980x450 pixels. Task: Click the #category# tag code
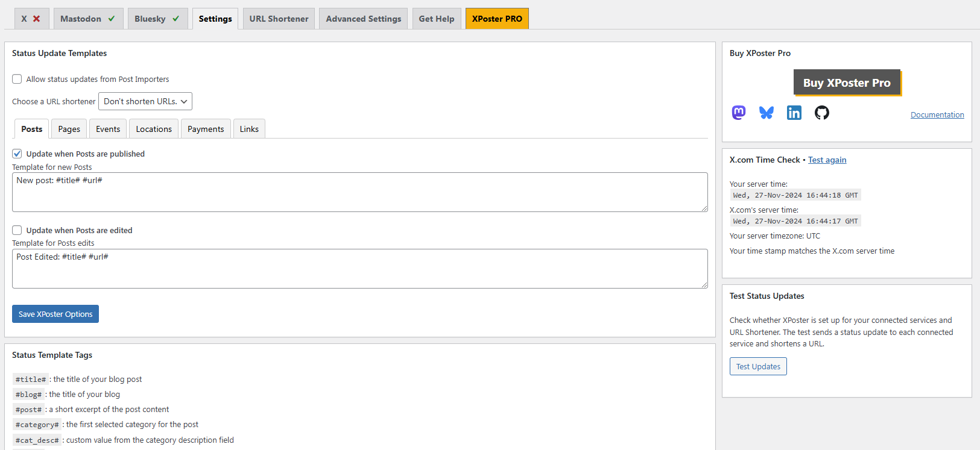(x=37, y=425)
